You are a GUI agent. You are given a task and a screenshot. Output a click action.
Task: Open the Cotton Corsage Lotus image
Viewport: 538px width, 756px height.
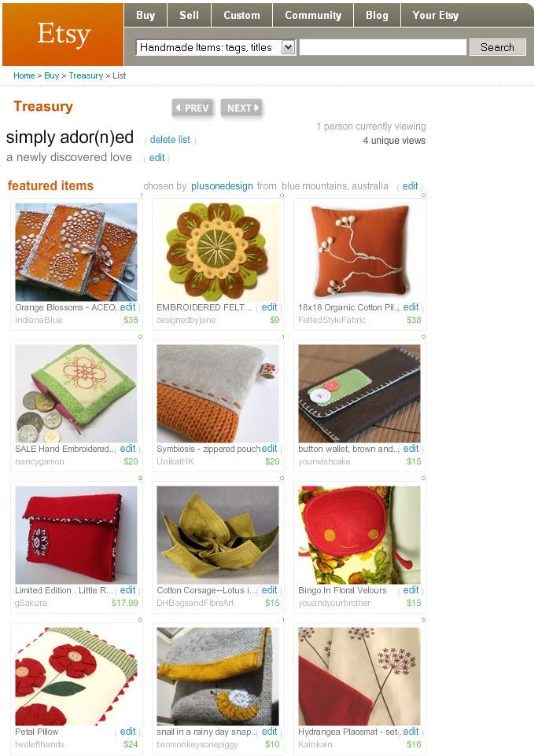click(218, 534)
